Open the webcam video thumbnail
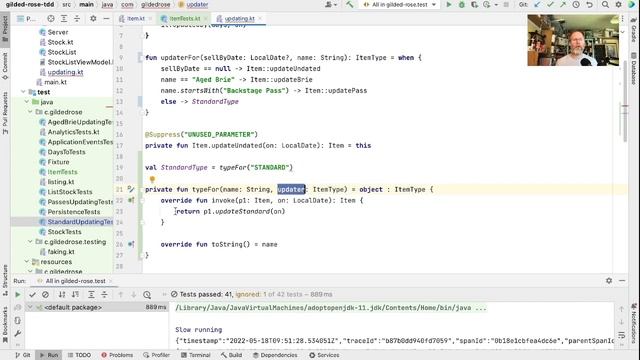 (573, 40)
